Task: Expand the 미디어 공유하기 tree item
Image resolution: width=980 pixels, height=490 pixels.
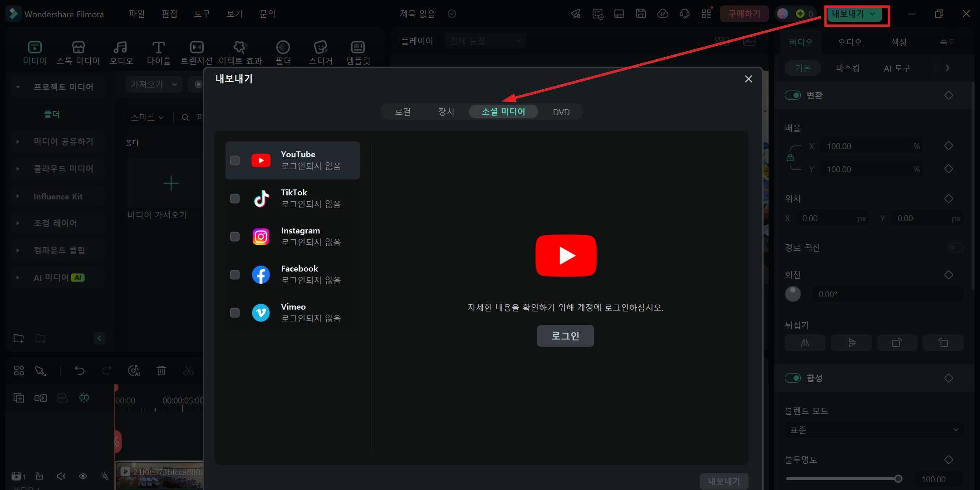Action: (18, 141)
